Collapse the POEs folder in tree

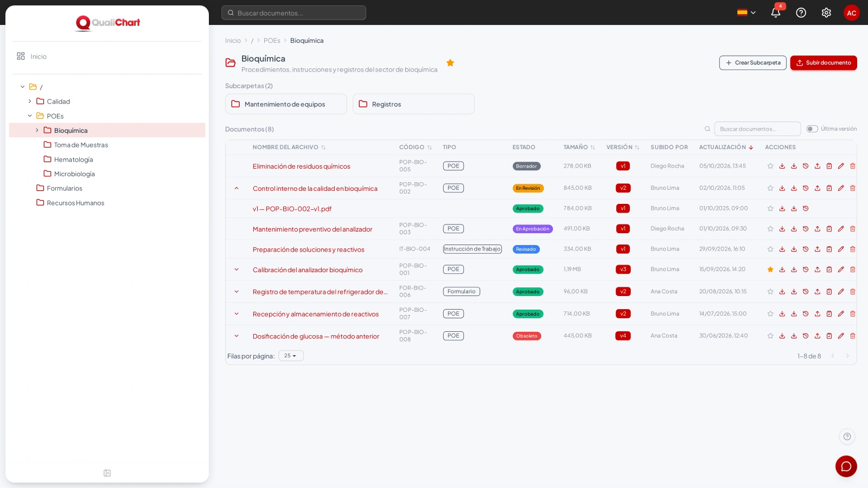click(30, 116)
